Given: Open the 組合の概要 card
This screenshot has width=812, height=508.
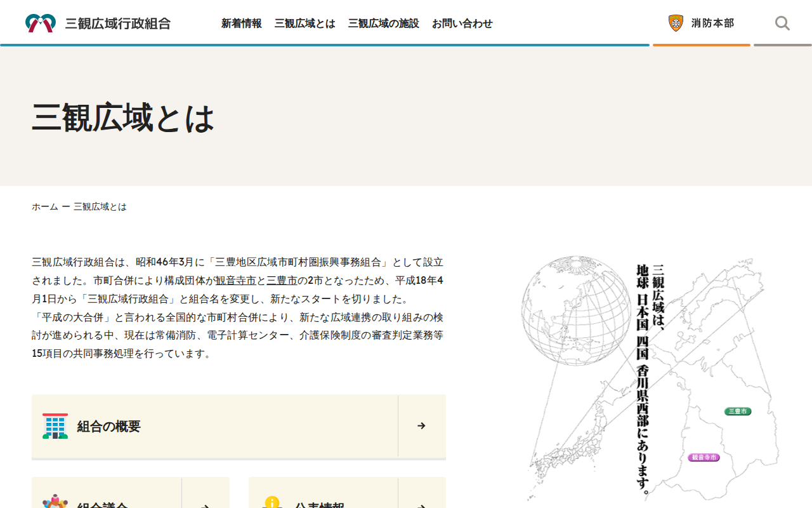Looking at the screenshot, I should [239, 426].
